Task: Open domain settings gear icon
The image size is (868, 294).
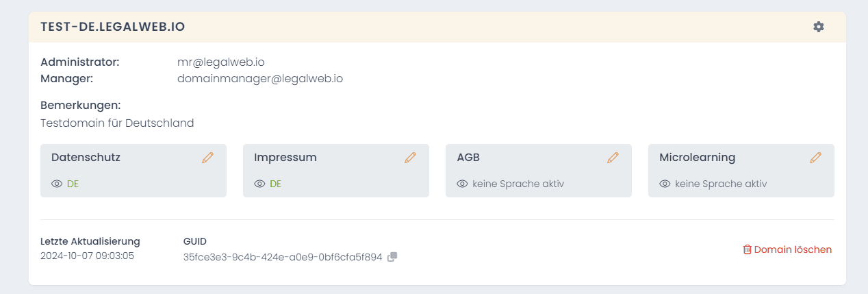Action: [x=818, y=27]
